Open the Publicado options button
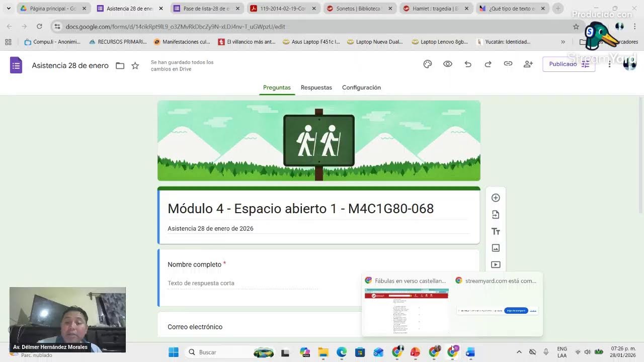Image resolution: width=644 pixels, height=362 pixels. 569,64
